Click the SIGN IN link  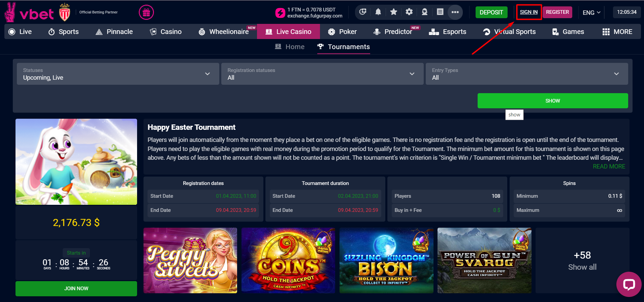[528, 12]
